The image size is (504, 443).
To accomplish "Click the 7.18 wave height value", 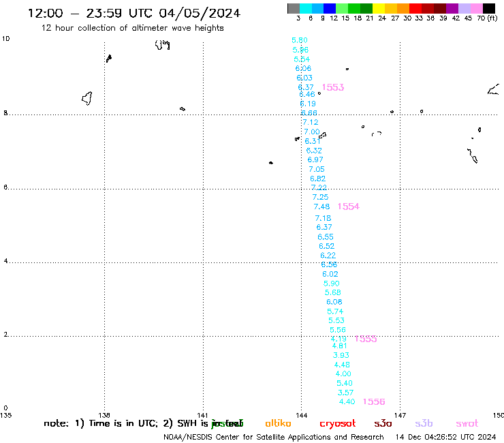I will [323, 218].
